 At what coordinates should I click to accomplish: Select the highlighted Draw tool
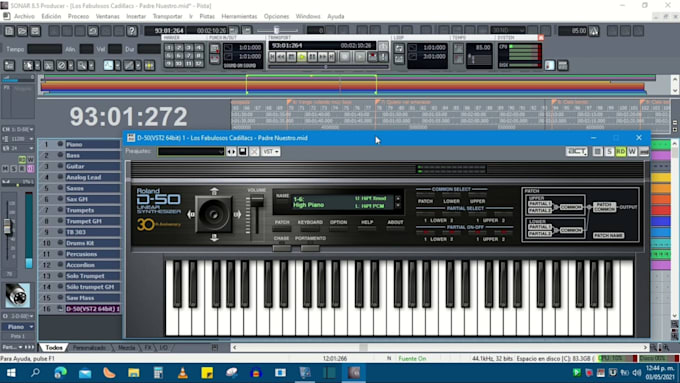108,65
